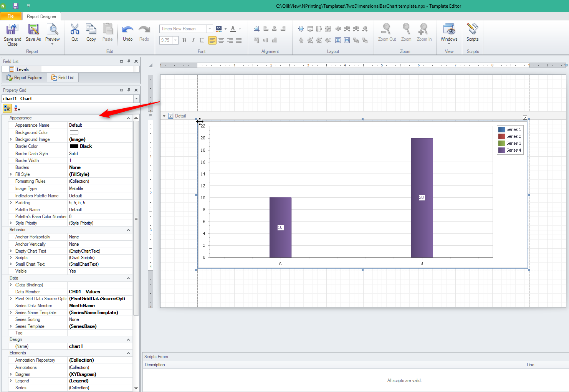
Task: Sort property grid alphabetically
Action: tap(17, 108)
